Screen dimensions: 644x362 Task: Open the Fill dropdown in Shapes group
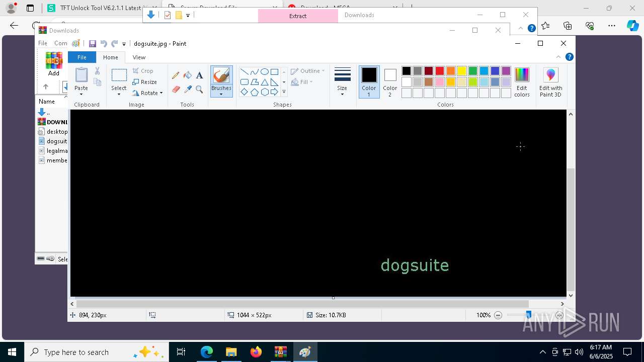point(302,82)
